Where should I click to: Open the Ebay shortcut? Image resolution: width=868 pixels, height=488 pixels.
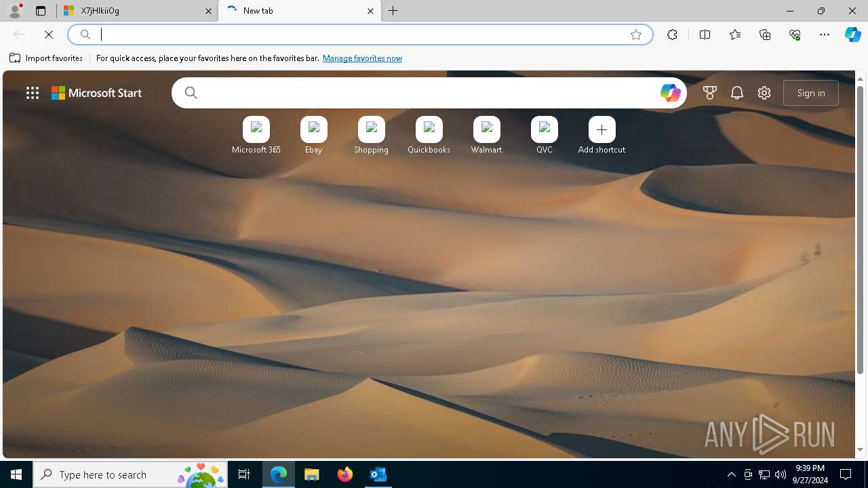[x=314, y=135]
